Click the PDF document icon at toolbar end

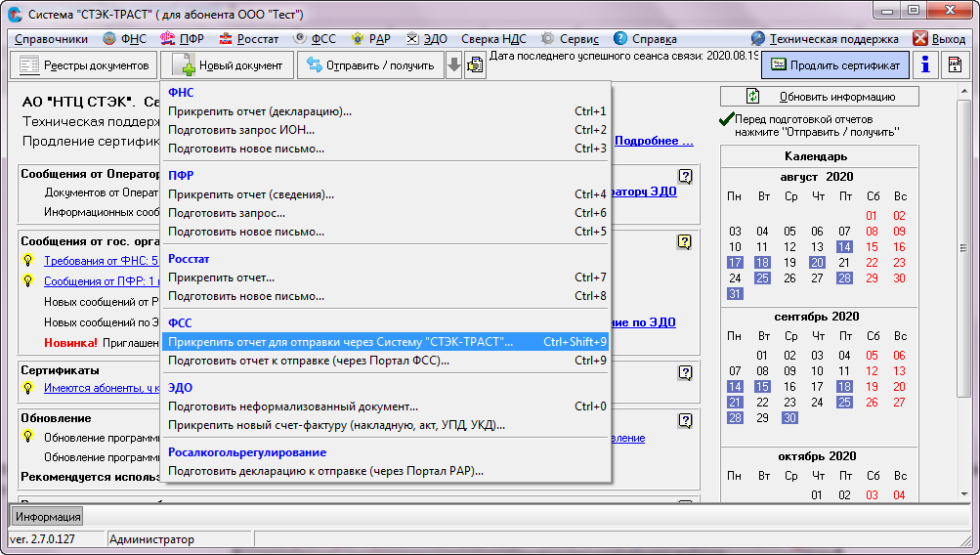pos(955,65)
